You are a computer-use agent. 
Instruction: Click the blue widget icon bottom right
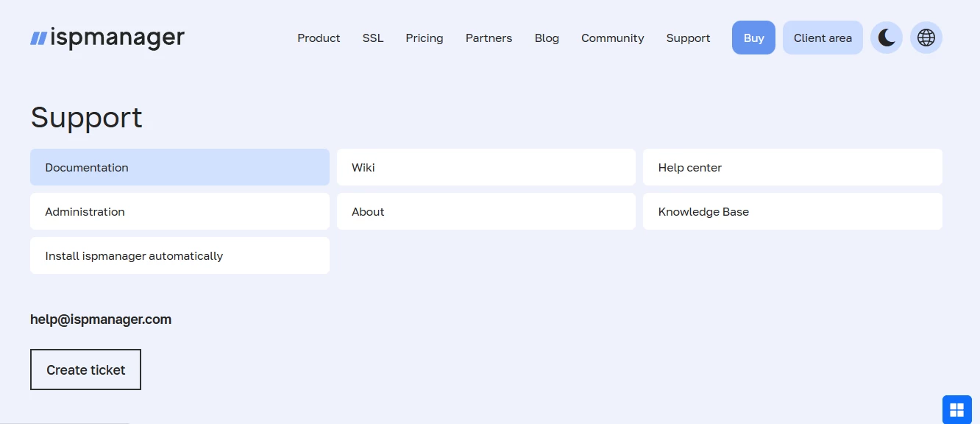[957, 409]
